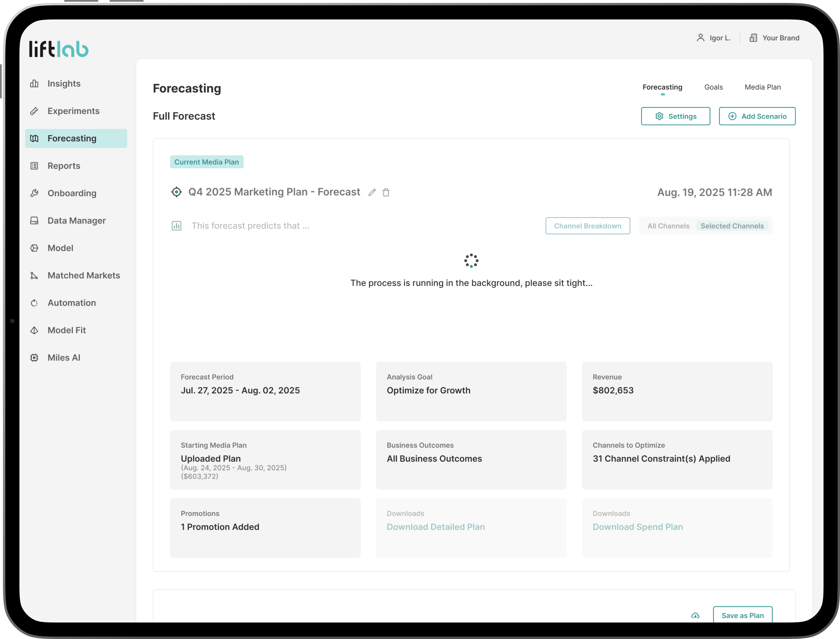Open Experiments in the sidebar
Image resolution: width=840 pixels, height=639 pixels.
pos(73,111)
